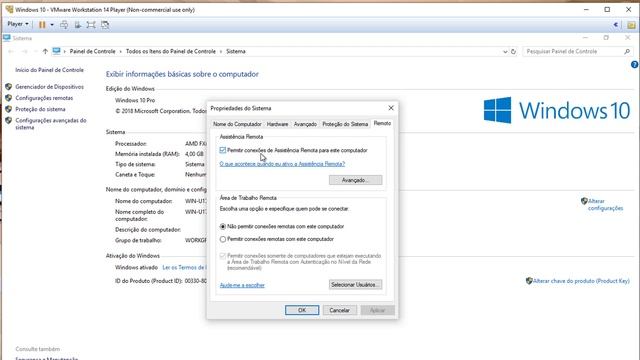Switch to Hardware tab
The width and height of the screenshot is (640, 360).
click(x=278, y=124)
